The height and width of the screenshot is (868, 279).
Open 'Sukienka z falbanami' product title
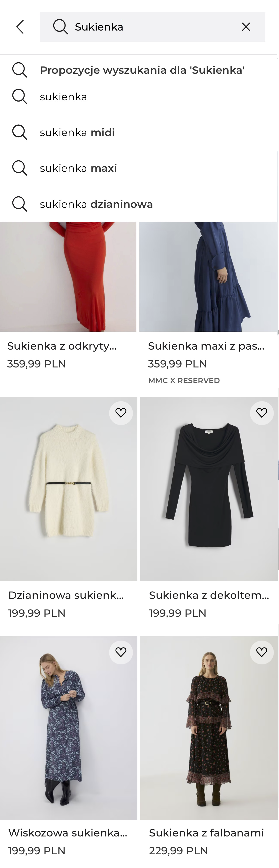tap(206, 833)
